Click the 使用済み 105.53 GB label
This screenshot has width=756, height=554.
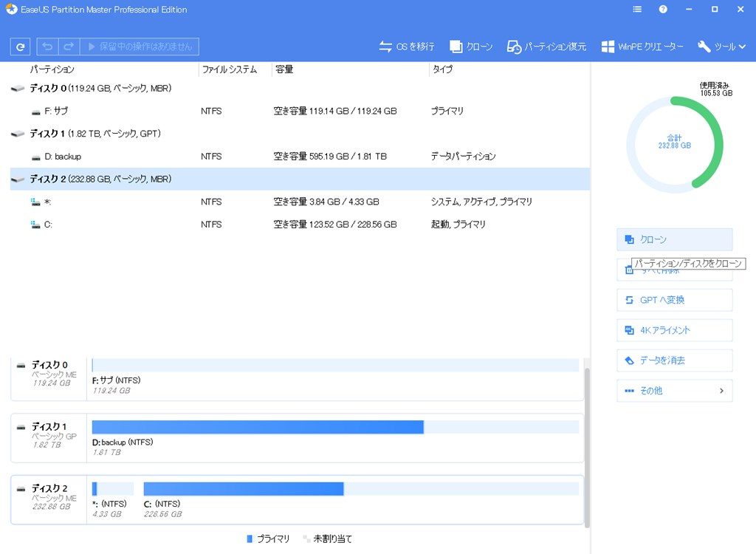[715, 89]
